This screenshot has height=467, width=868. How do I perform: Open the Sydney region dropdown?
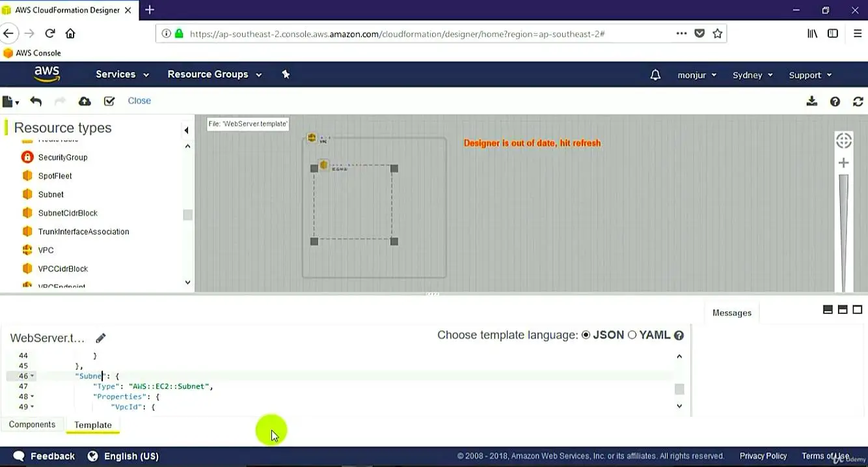tap(752, 75)
